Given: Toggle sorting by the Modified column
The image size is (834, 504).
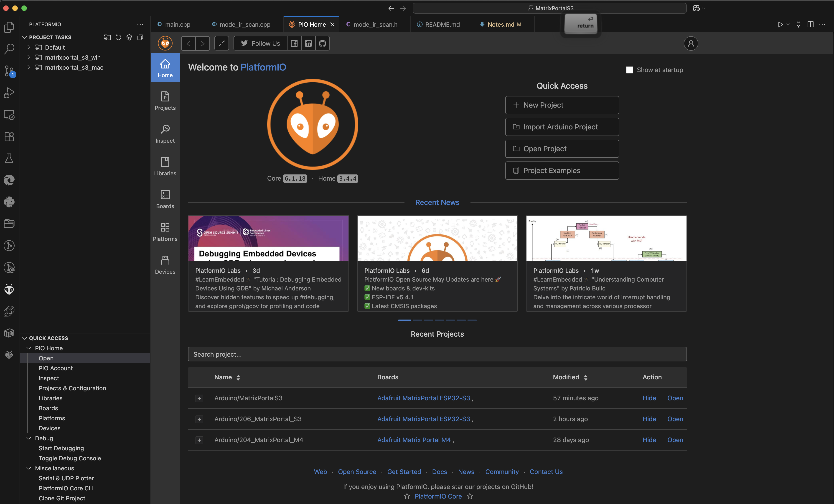Looking at the screenshot, I should (586, 378).
